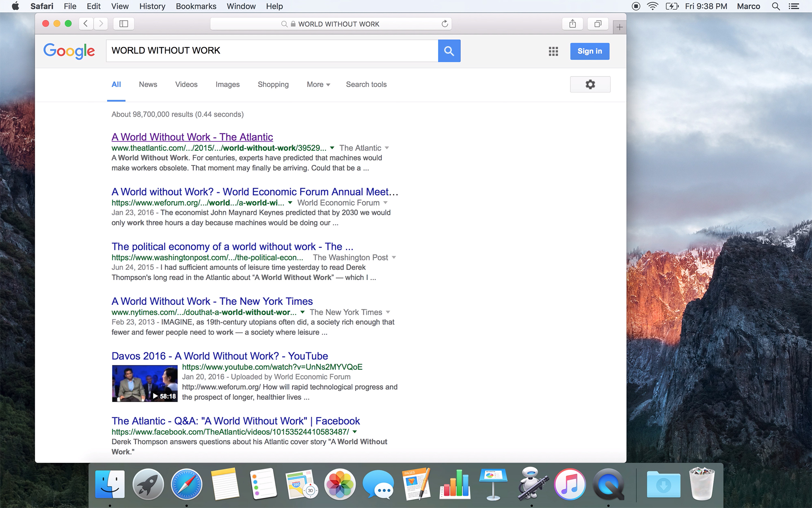812x508 pixels.
Task: Open the History menu
Action: [152, 6]
